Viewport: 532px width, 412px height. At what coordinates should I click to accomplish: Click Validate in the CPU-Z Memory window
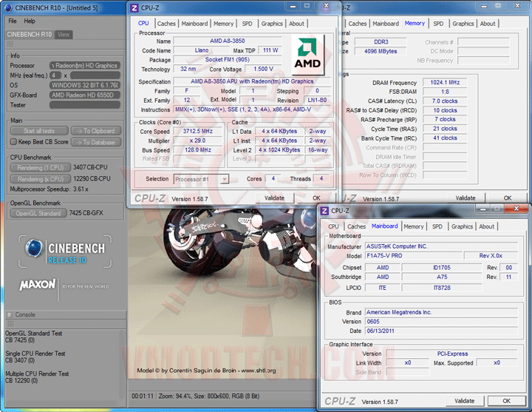[465, 198]
